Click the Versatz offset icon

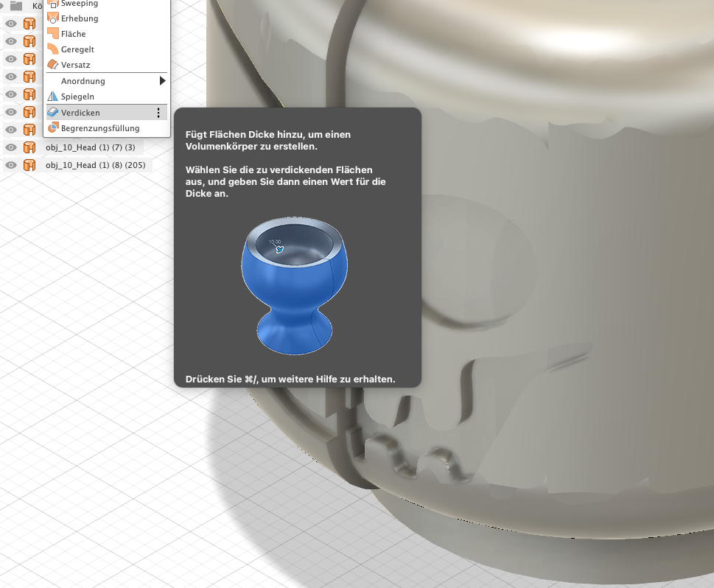click(53, 65)
